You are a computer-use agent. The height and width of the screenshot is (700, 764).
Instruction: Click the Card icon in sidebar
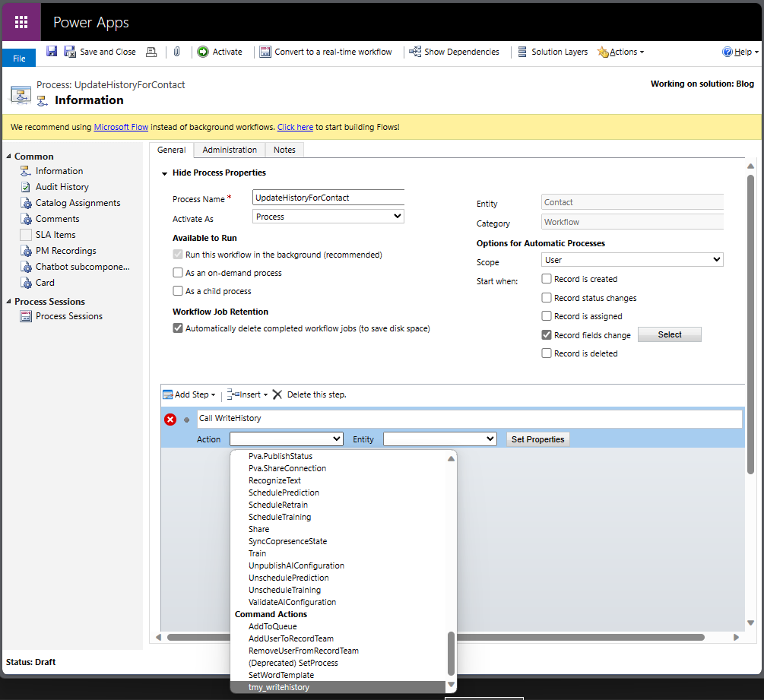(x=26, y=283)
